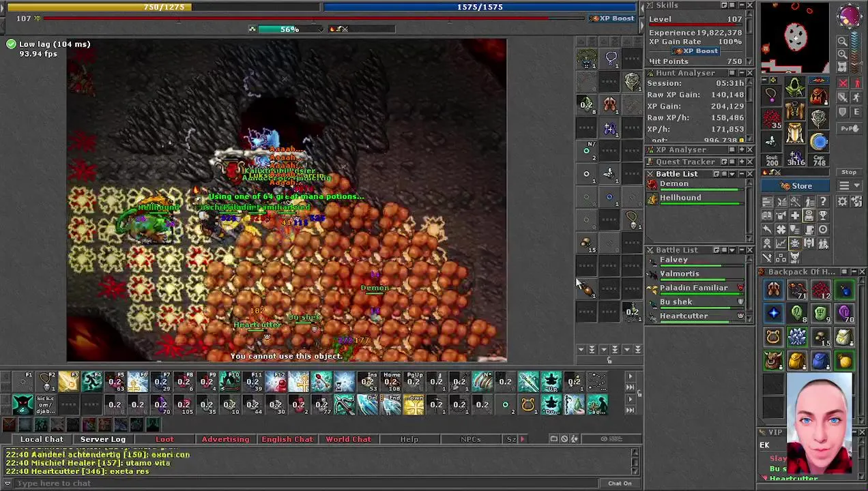This screenshot has height=491, width=868.
Task: Click the minimap compass rose
Action: [850, 16]
